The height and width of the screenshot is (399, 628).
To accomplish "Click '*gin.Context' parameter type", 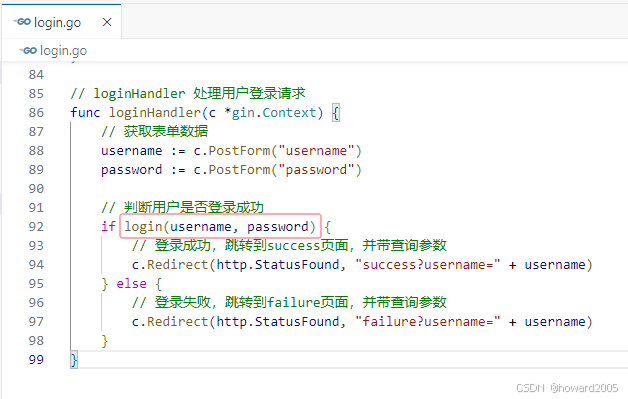I will [270, 113].
